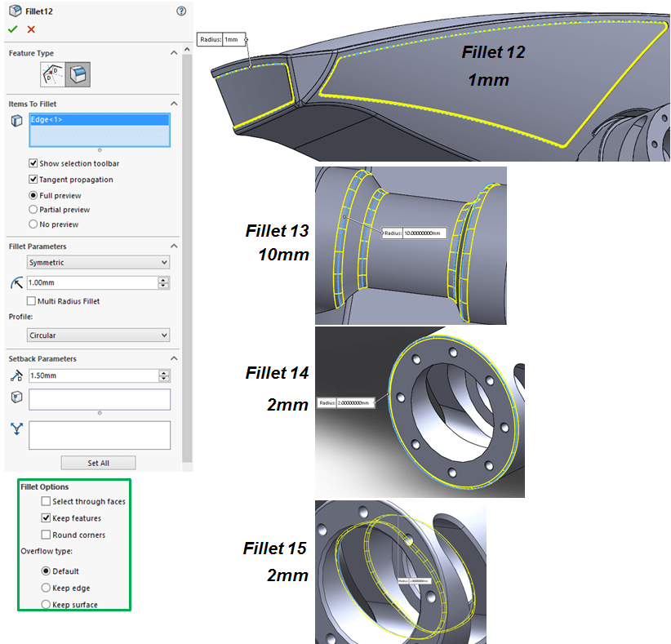Select the manual fillet feature type icon
671x644 pixels.
(53, 75)
